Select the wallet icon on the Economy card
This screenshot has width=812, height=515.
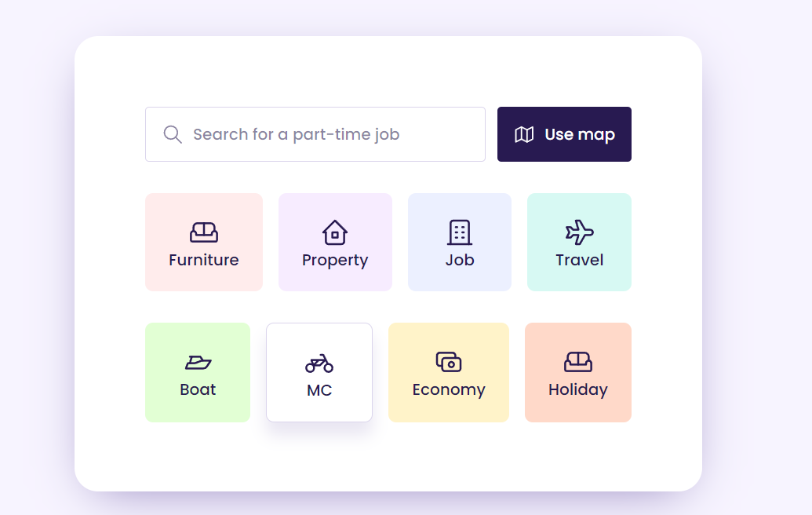pyautogui.click(x=448, y=362)
